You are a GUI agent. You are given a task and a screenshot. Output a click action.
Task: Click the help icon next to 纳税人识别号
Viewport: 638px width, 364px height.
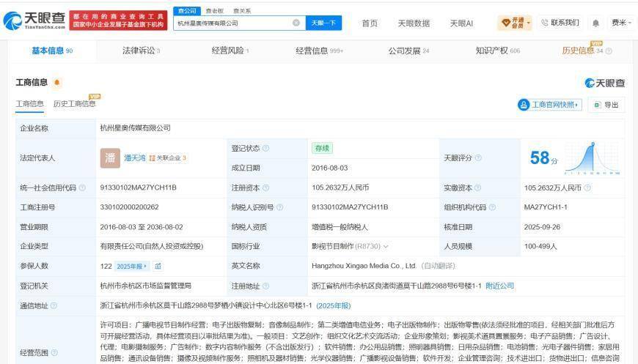[280, 207]
